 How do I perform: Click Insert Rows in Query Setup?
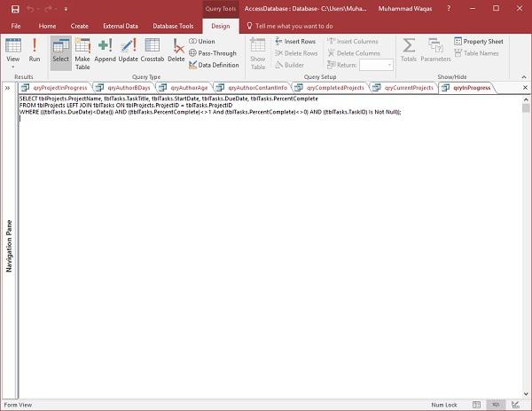(x=295, y=42)
